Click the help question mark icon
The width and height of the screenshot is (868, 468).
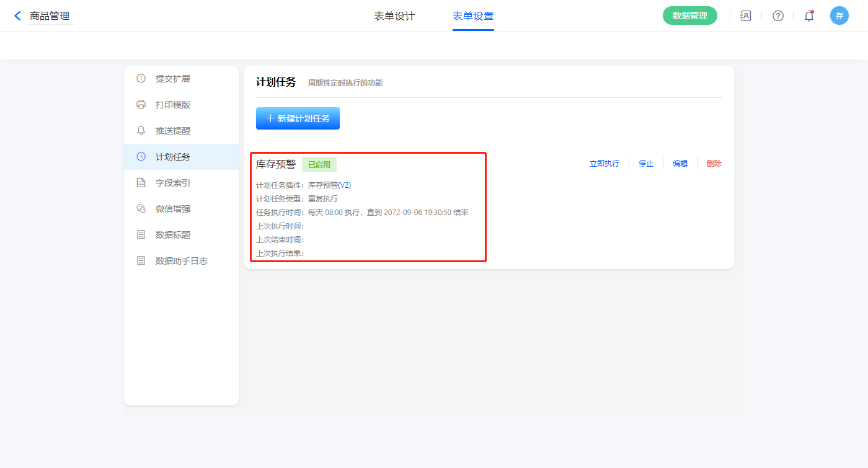[x=777, y=16]
